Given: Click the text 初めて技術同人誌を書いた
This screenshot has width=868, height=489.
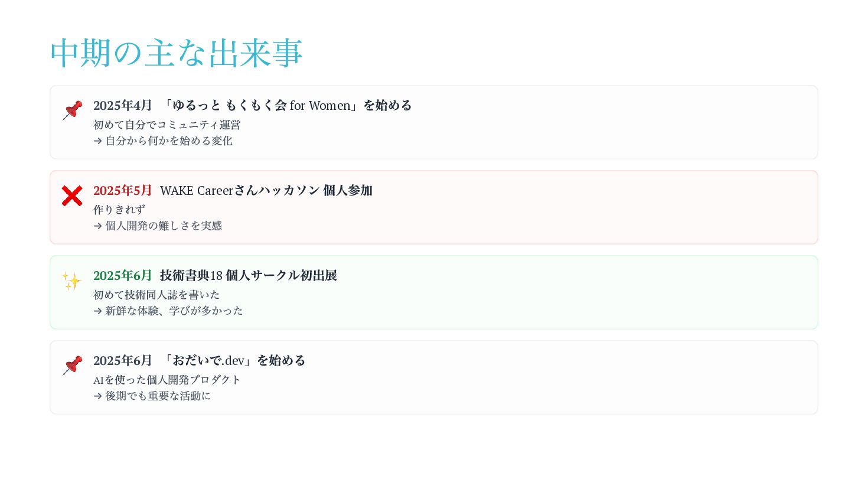Looking at the screenshot, I should (x=156, y=295).
